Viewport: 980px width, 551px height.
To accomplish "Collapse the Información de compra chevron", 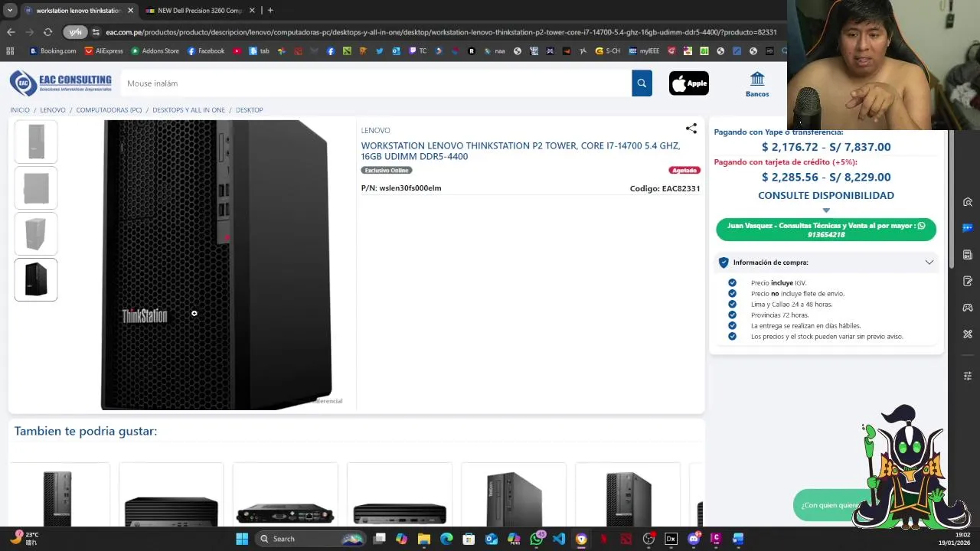I will 929,262.
